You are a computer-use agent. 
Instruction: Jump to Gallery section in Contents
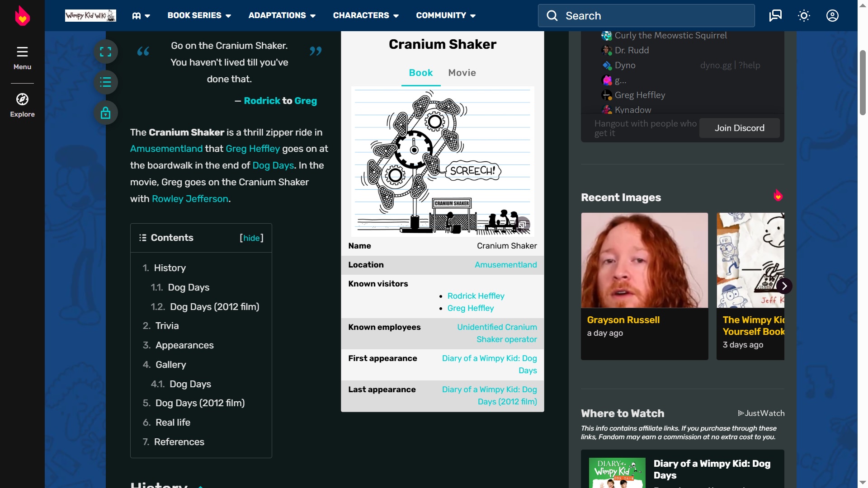tap(170, 365)
